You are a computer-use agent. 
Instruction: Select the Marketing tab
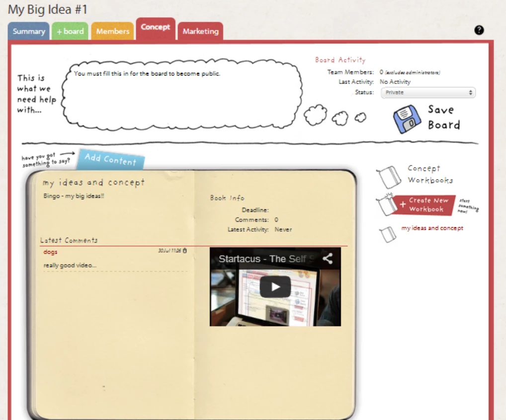[x=200, y=31]
